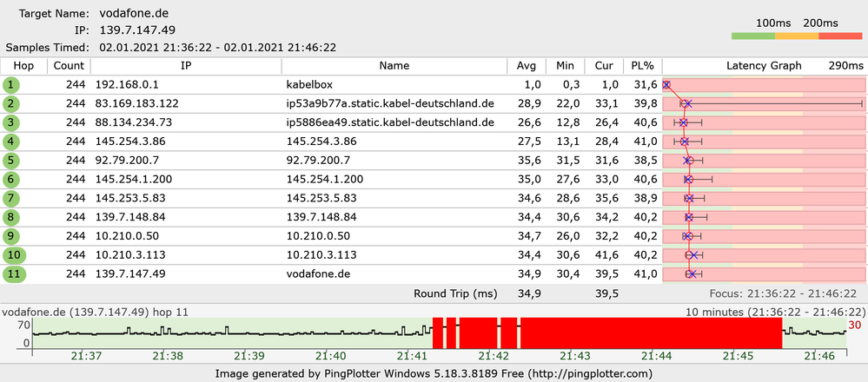Click the Cur column header
The image size is (868, 382).
[604, 66]
